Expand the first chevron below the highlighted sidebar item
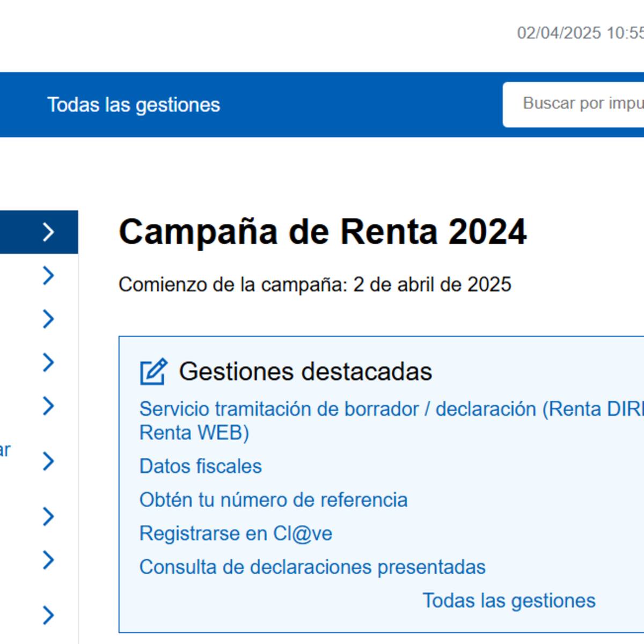 click(48, 275)
